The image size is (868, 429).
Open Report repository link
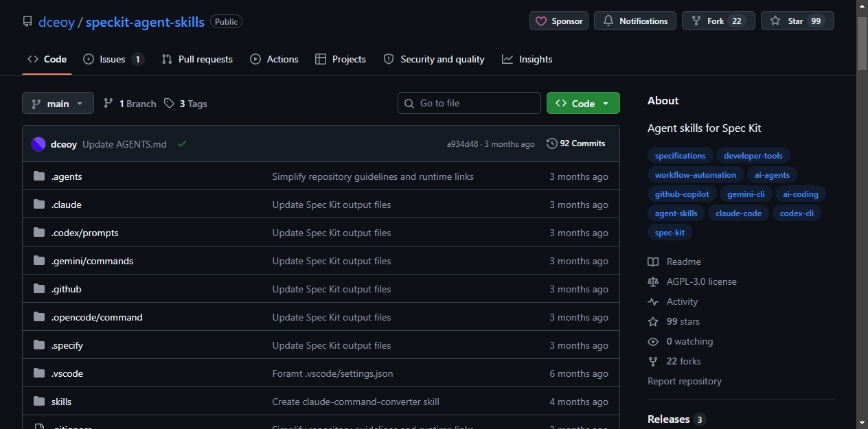[685, 381]
